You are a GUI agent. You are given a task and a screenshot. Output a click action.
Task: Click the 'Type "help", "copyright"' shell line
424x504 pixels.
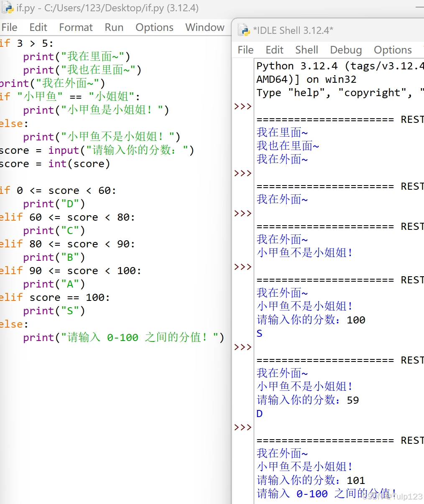point(340,93)
